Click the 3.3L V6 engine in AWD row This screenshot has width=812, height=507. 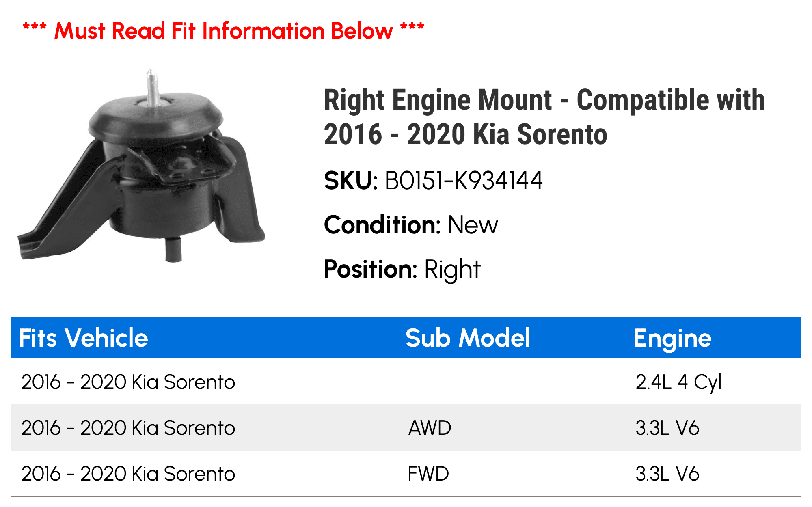tap(667, 428)
